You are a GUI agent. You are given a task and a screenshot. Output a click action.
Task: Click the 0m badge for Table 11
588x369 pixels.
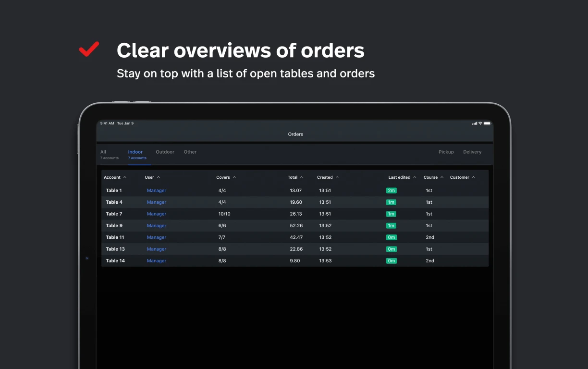click(x=392, y=237)
